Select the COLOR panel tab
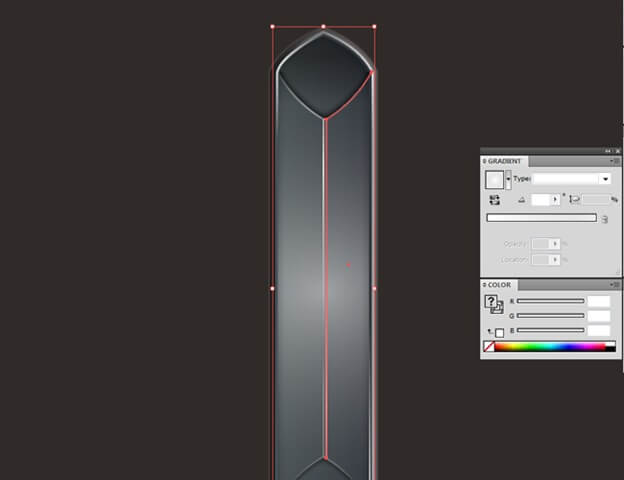 (x=499, y=285)
